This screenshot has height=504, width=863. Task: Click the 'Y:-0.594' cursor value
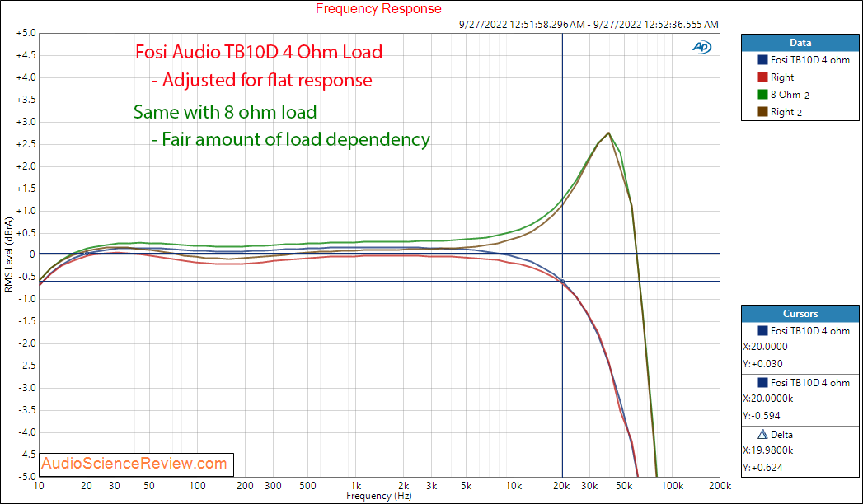761,416
